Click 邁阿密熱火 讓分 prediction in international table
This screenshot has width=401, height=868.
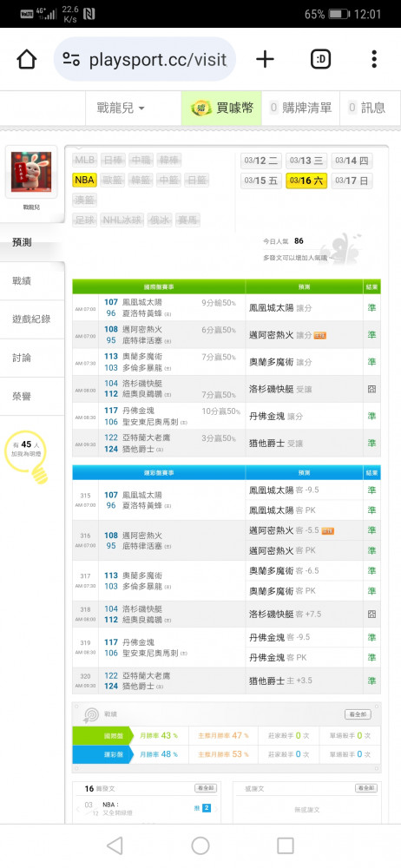pyautogui.click(x=281, y=335)
